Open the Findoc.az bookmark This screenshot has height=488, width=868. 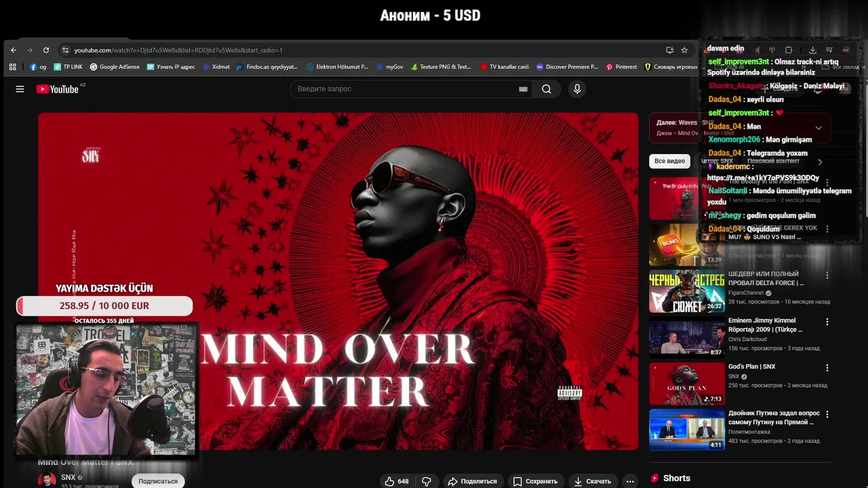tap(267, 67)
